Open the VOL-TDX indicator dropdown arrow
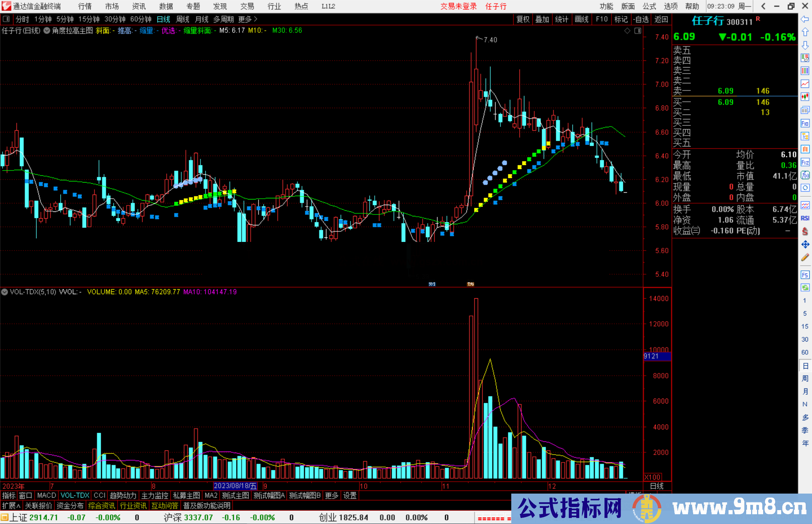 click(5, 292)
